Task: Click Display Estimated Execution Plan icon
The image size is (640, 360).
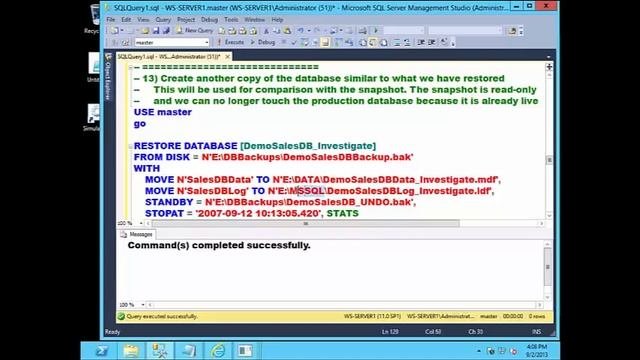Action: (x=304, y=42)
